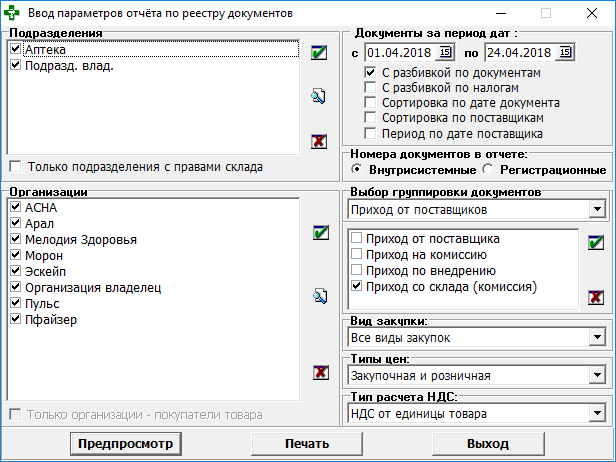Open Вид закупки dropdown arrow
Viewport: 616px width, 462px height.
pos(597,337)
